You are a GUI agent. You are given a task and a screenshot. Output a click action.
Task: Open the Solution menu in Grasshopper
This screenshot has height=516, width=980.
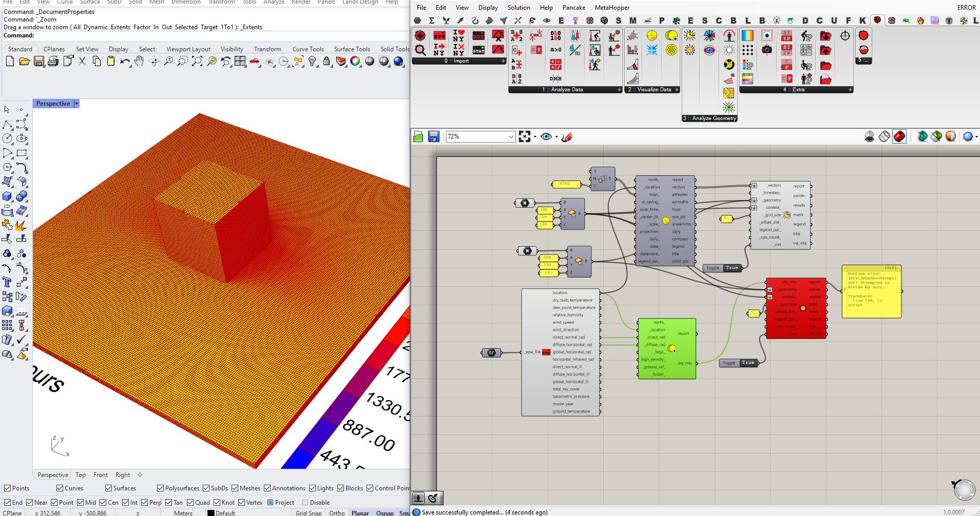point(518,8)
